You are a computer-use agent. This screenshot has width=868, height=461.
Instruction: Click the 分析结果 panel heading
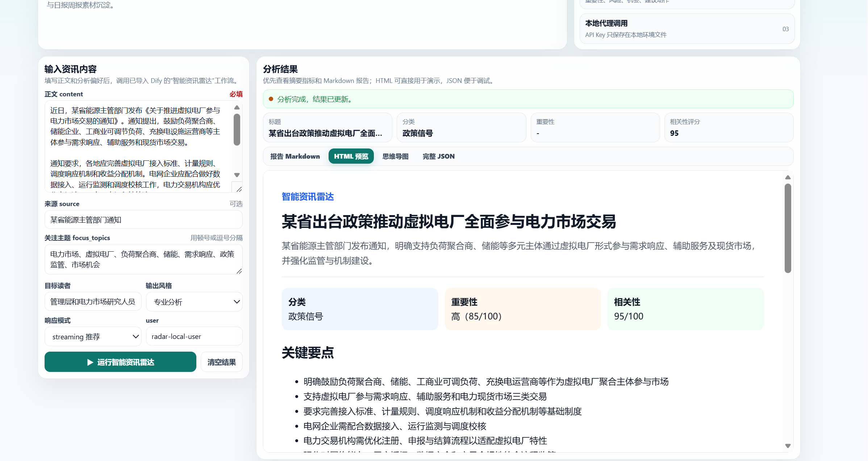pyautogui.click(x=280, y=69)
